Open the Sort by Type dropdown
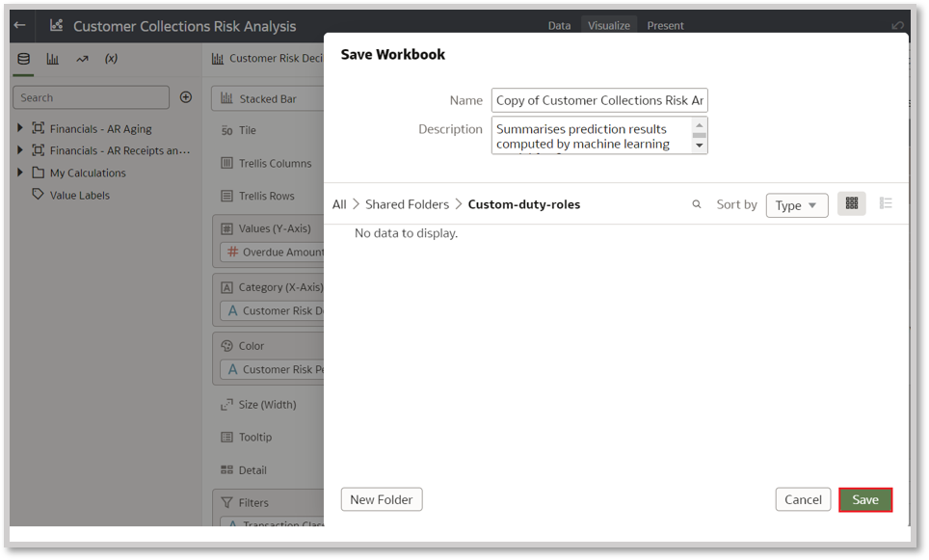 pos(796,205)
